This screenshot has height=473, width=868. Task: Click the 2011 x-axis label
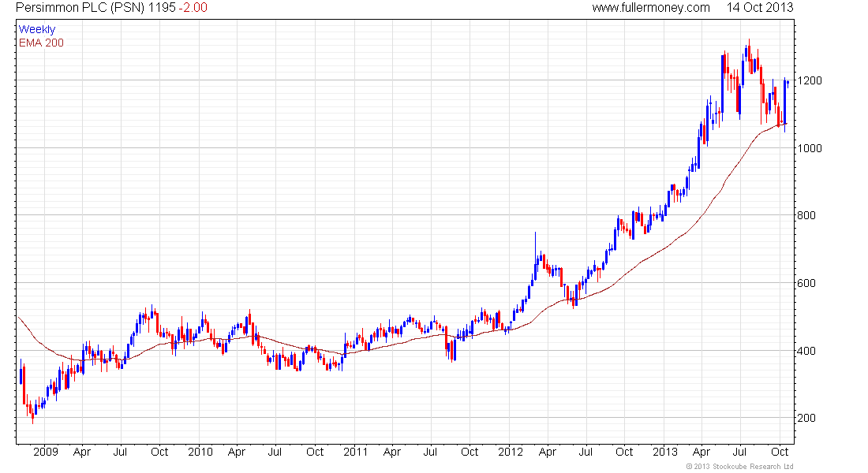355,452
